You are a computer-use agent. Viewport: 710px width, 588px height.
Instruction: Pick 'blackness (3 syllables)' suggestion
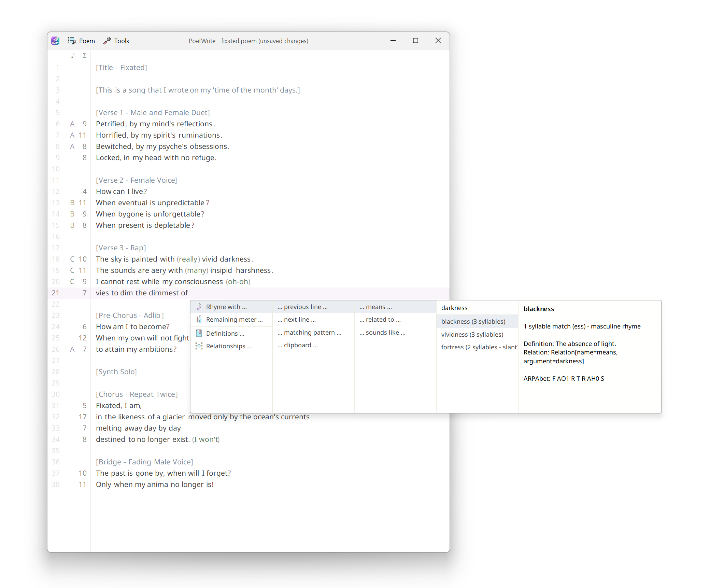pos(477,321)
